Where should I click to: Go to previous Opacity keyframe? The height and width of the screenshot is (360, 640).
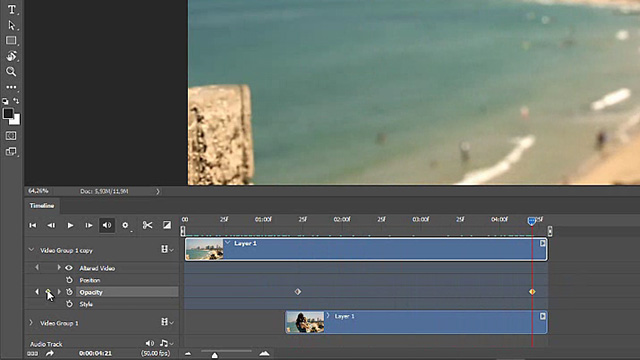(37, 292)
